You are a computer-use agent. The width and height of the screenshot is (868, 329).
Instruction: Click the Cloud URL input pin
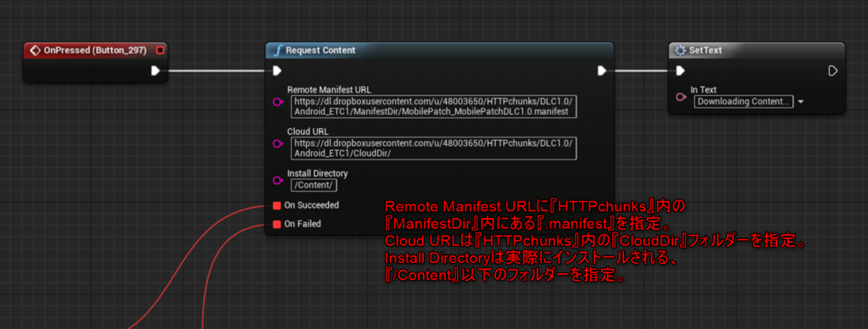pyautogui.click(x=278, y=144)
